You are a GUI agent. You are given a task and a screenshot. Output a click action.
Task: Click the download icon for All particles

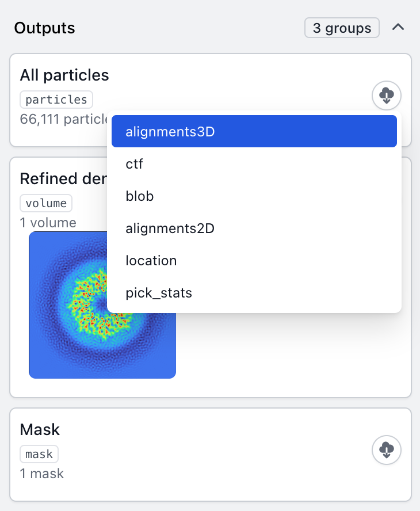pos(387,94)
